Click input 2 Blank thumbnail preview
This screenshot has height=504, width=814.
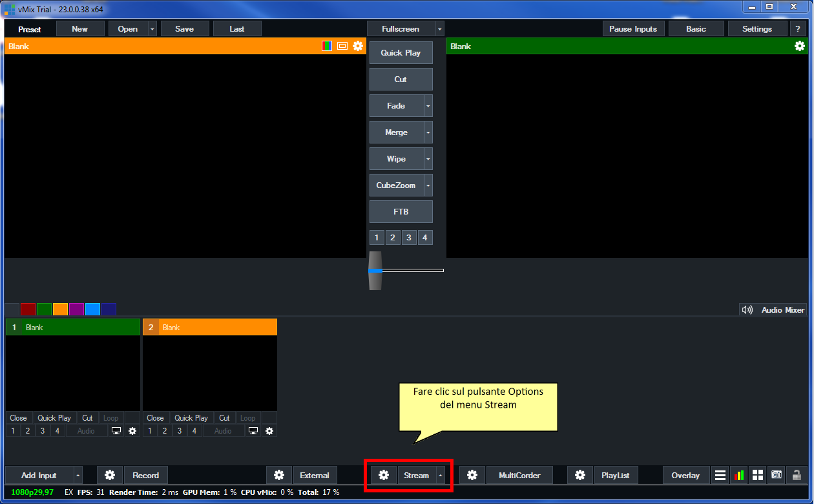pos(210,373)
